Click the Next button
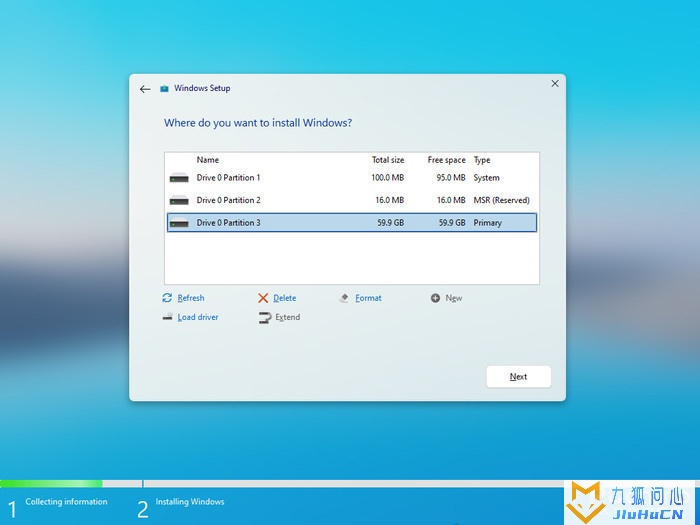The height and width of the screenshot is (525, 700). pos(518,377)
